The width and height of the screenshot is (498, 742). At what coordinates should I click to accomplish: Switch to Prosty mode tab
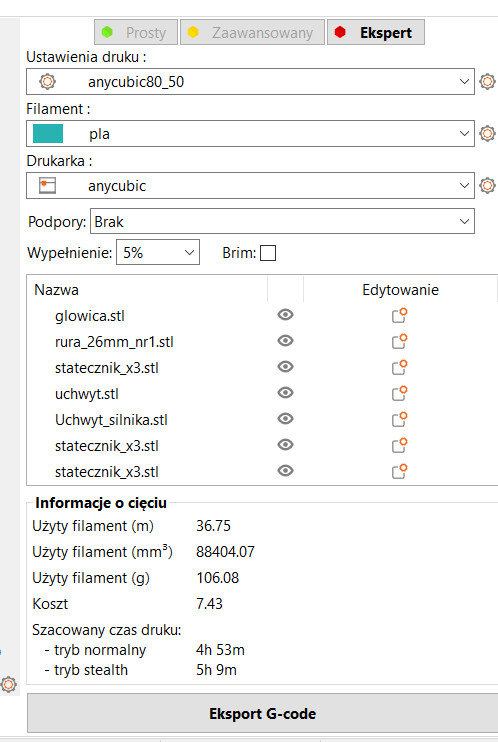136,32
